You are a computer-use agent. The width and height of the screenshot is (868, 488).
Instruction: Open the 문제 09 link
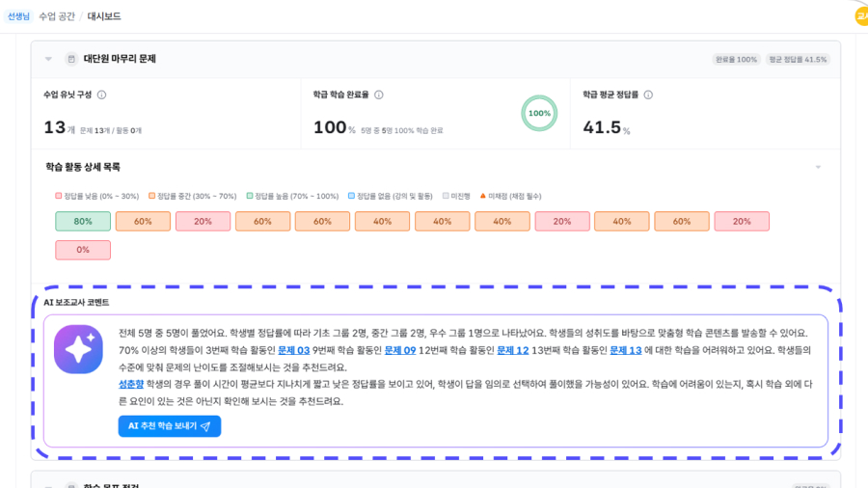click(400, 350)
